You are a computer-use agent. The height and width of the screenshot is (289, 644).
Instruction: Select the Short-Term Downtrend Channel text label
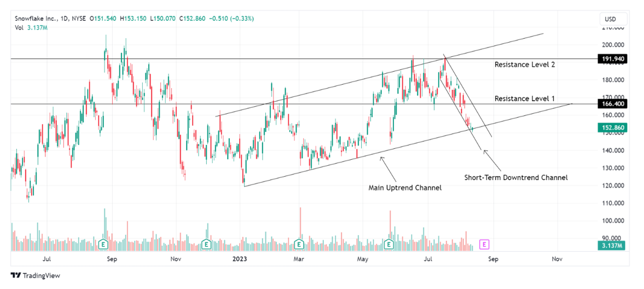[x=515, y=177]
